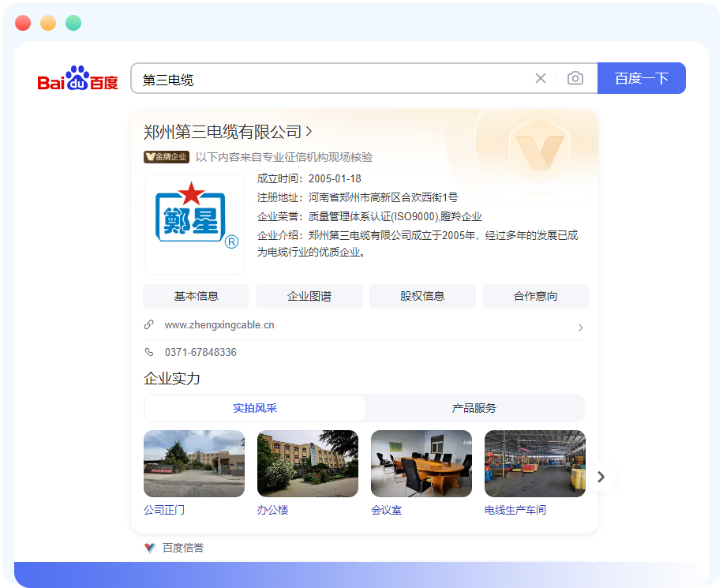The width and height of the screenshot is (723, 588).
Task: Click the Baidu paw logo
Action: click(x=77, y=78)
